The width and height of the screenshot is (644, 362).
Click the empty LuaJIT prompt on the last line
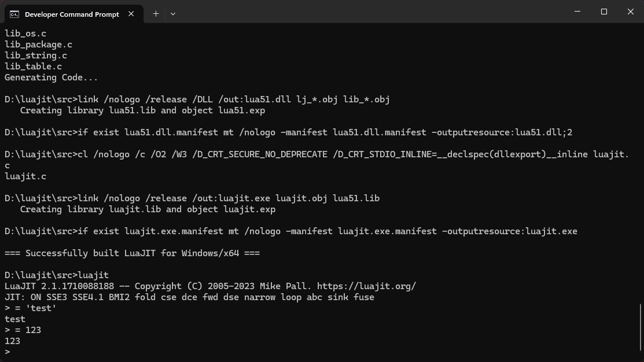(x=17, y=352)
